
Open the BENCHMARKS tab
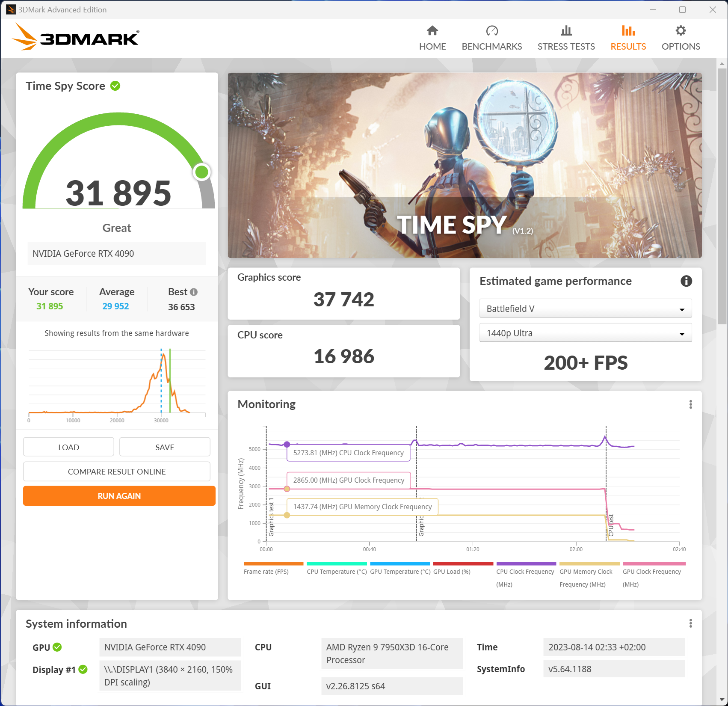coord(492,38)
